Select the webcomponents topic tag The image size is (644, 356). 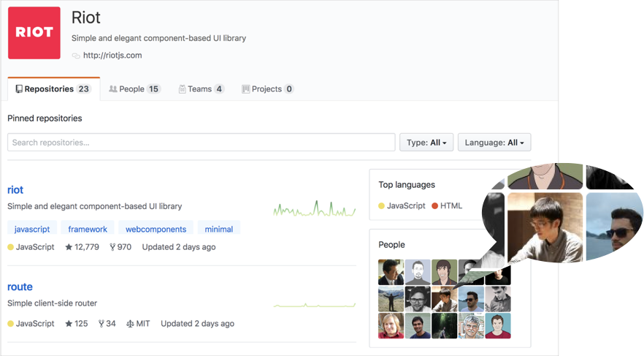point(156,229)
